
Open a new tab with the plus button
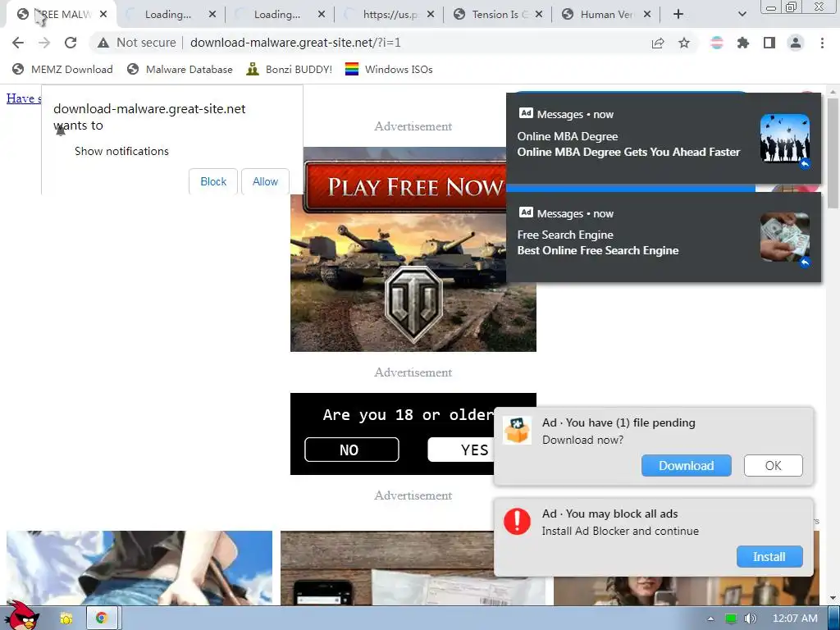point(678,15)
